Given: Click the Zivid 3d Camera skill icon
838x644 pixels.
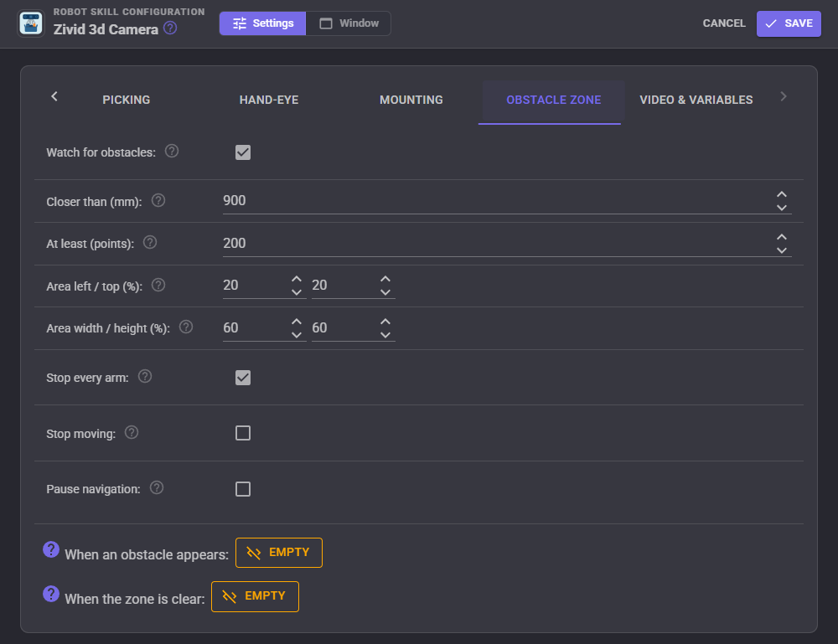Looking at the screenshot, I should 31,23.
